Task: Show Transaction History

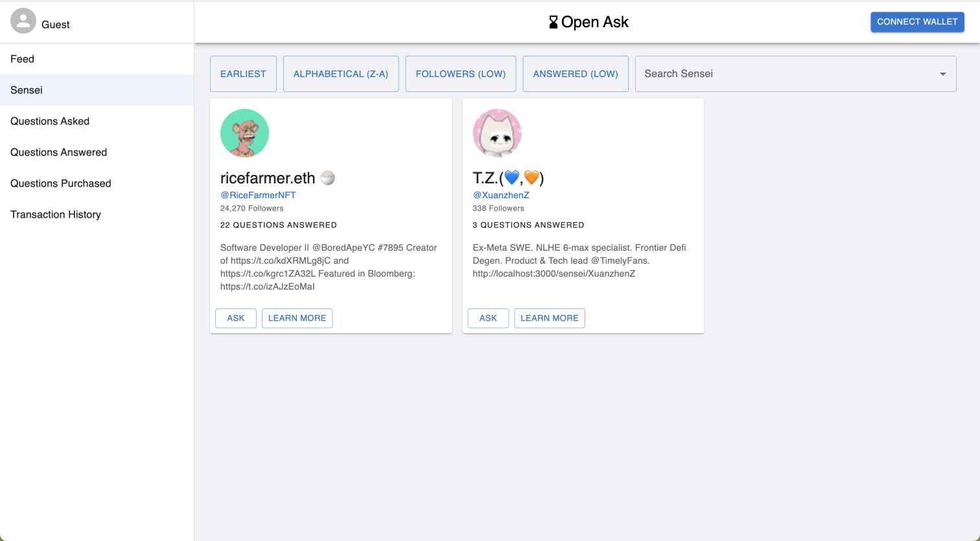Action: (55, 214)
